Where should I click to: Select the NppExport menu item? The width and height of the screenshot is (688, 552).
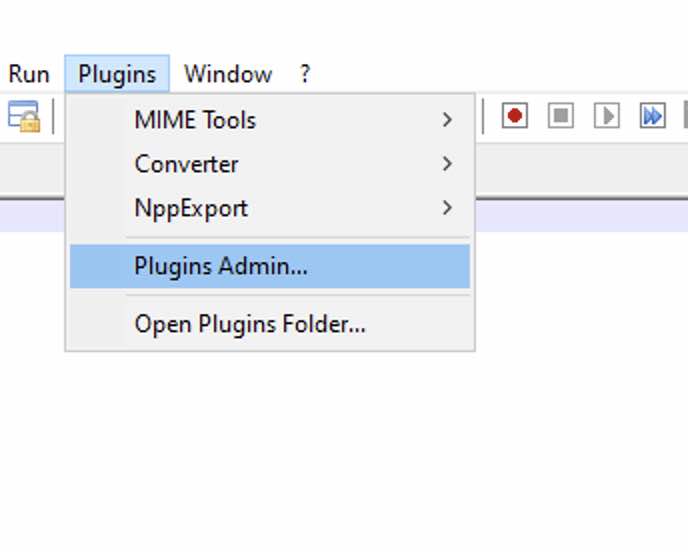(x=191, y=208)
